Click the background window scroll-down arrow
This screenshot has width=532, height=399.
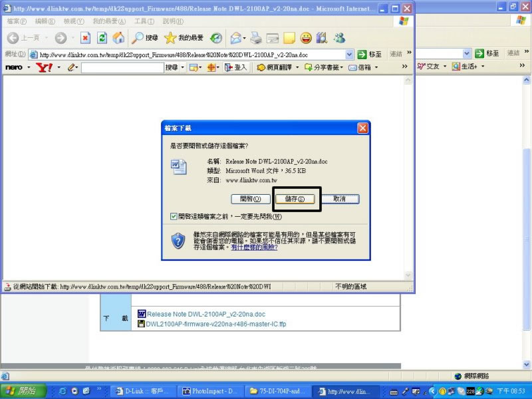pyautogui.click(x=526, y=364)
